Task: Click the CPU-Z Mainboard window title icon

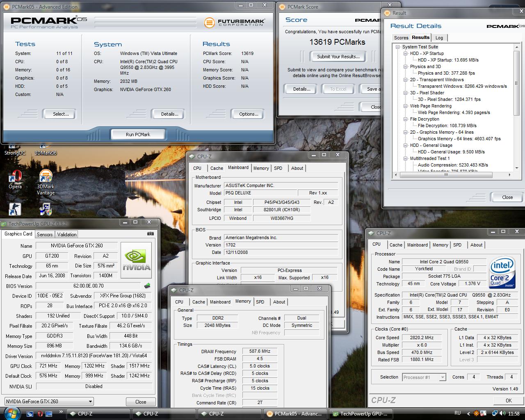Action: coord(192,156)
